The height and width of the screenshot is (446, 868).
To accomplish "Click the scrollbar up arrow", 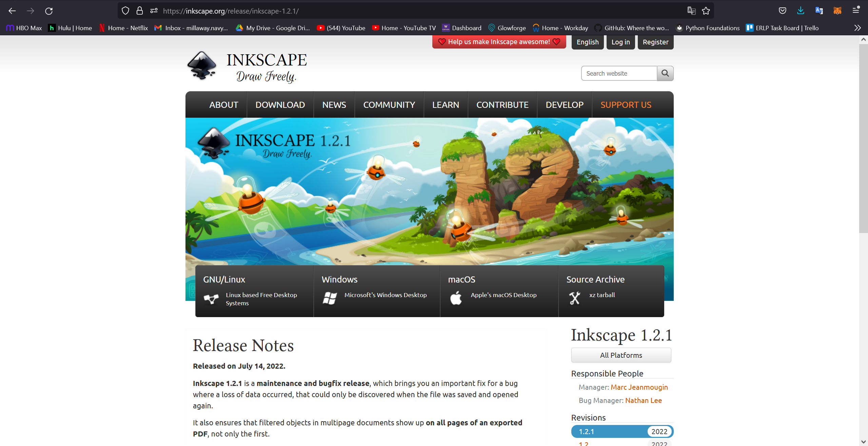I will (863, 39).
